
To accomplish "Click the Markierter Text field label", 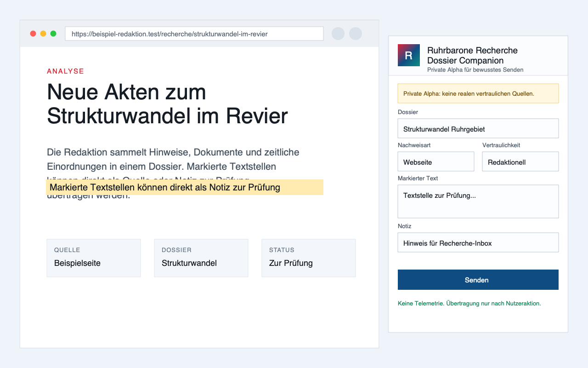I will tap(418, 178).
